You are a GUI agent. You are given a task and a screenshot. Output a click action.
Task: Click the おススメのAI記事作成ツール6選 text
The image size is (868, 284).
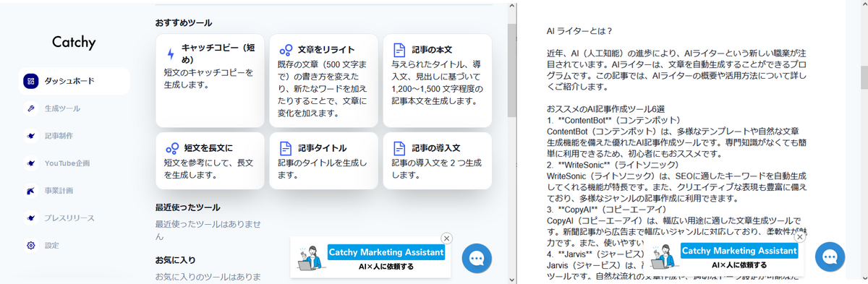605,108
